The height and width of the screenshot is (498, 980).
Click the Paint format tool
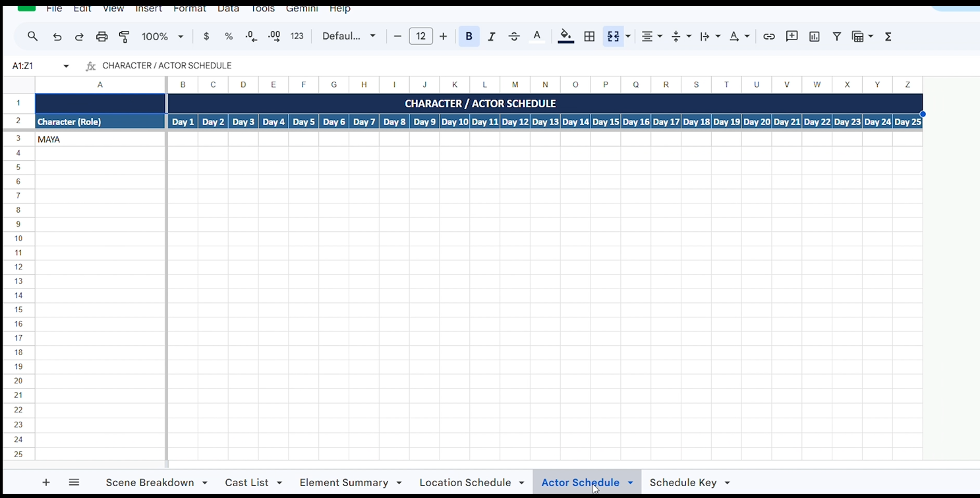click(x=124, y=36)
